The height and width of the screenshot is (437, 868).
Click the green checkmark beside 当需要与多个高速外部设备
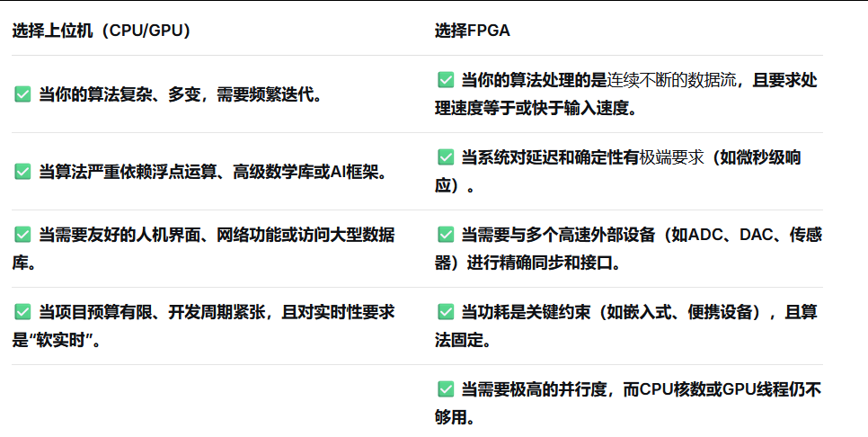pyautogui.click(x=446, y=235)
